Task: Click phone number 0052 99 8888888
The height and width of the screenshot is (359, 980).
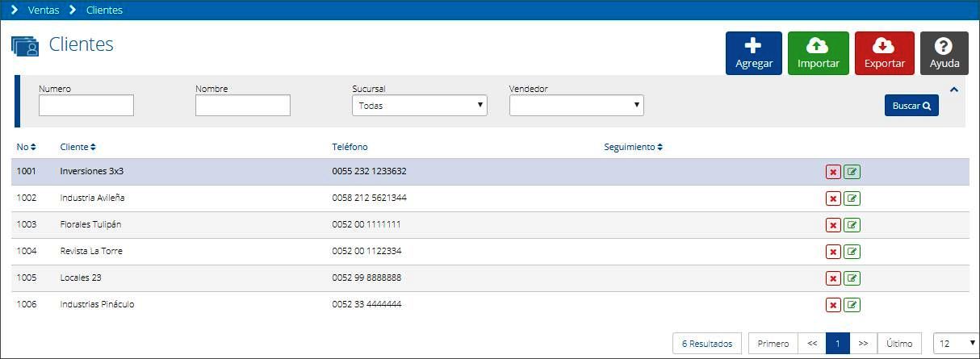Action: [x=366, y=278]
